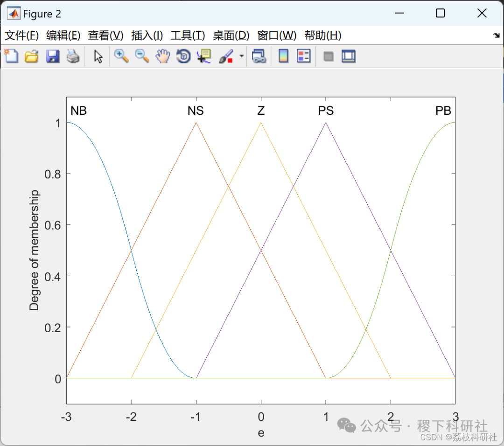Open the 文件(F) menu
The image size is (504, 446).
coord(21,35)
